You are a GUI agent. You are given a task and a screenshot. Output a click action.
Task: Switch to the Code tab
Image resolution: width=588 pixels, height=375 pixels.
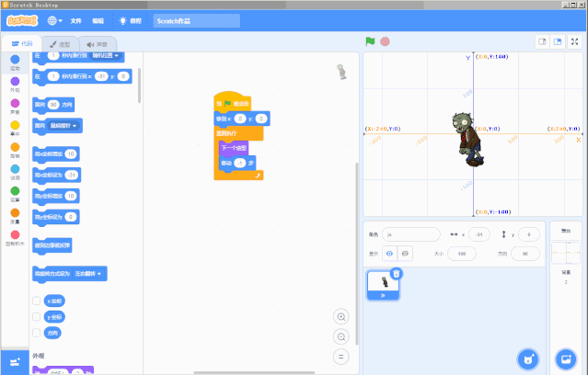22,44
